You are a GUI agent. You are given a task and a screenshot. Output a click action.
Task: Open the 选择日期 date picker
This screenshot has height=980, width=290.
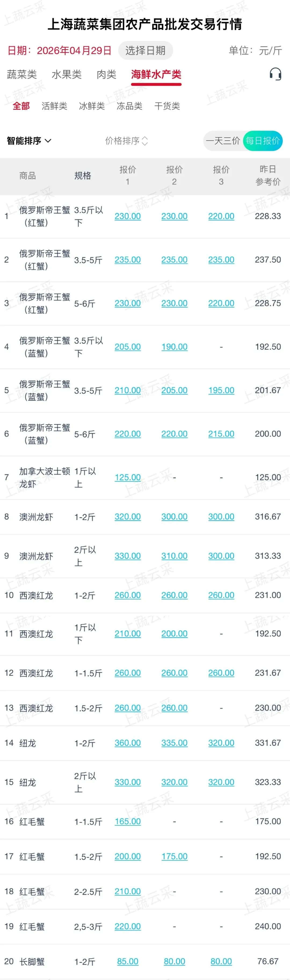pos(145,51)
